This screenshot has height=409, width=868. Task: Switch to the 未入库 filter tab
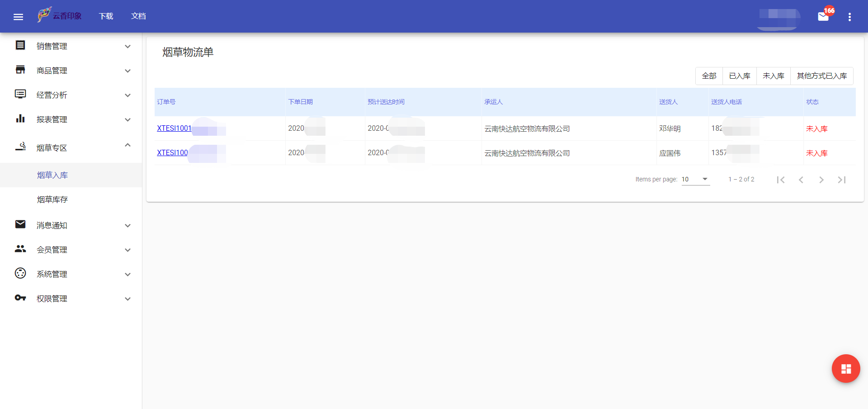pyautogui.click(x=773, y=76)
